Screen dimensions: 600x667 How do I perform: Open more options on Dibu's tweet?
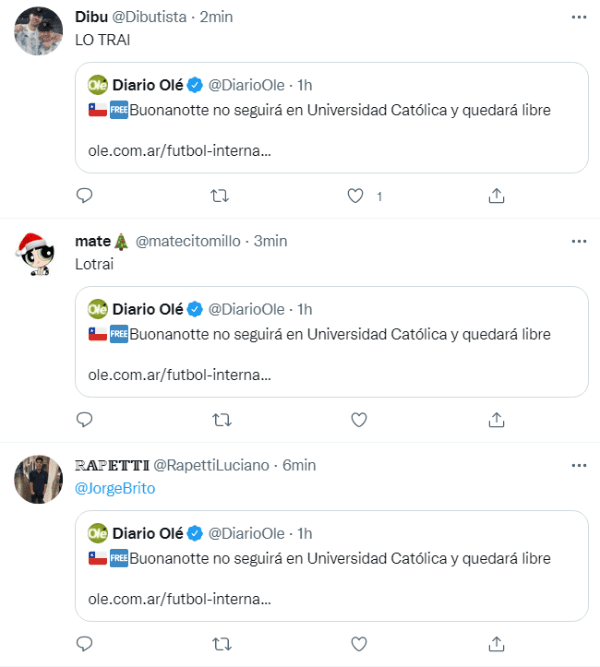pyautogui.click(x=579, y=17)
